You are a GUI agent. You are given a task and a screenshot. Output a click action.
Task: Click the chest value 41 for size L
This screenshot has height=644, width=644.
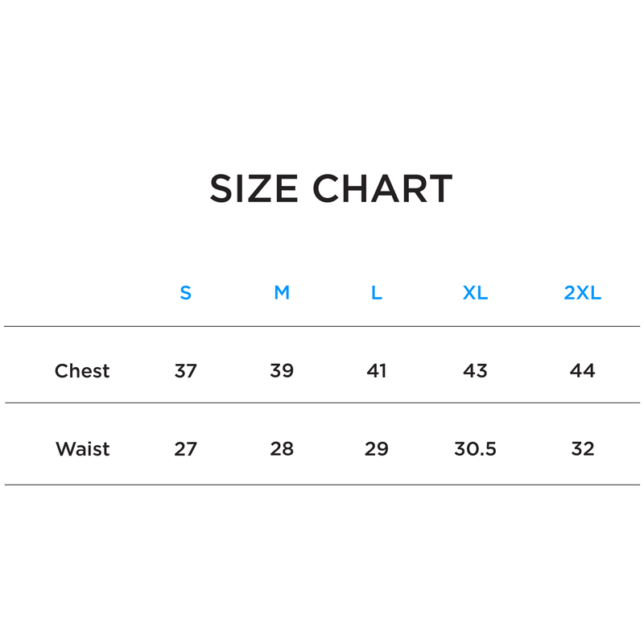[x=376, y=371]
